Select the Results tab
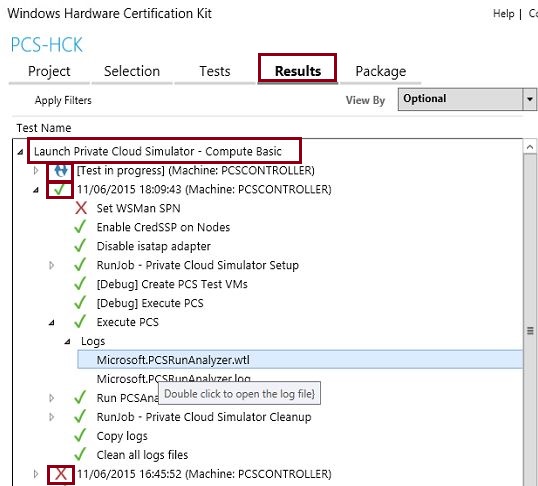538x486 pixels. pos(298,71)
